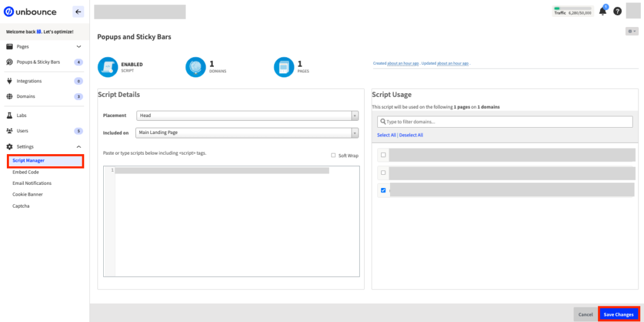Collapse sidebar with the back arrow button

coord(78,11)
